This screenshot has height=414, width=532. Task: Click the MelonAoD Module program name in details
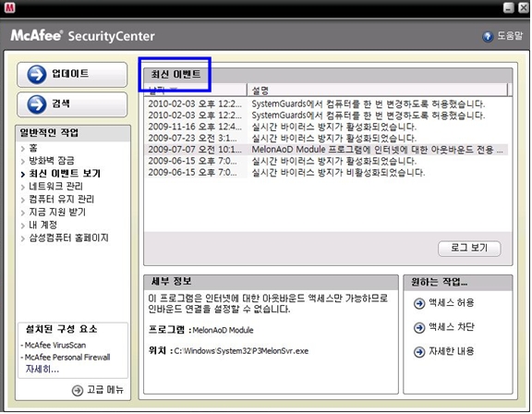pyautogui.click(x=223, y=330)
